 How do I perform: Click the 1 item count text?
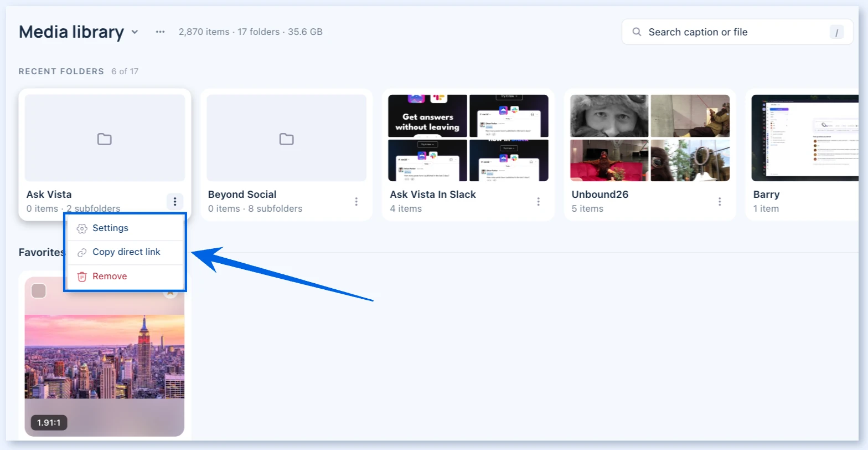[766, 209]
